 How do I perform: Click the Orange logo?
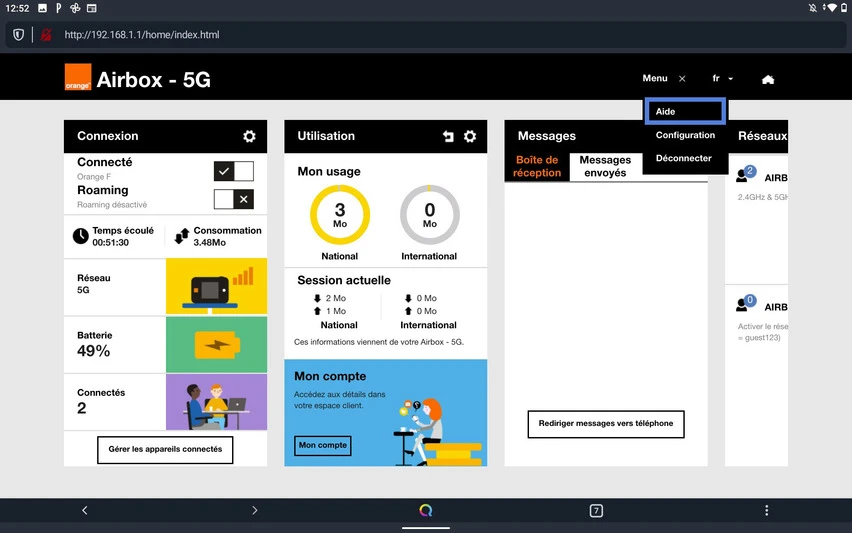78,77
